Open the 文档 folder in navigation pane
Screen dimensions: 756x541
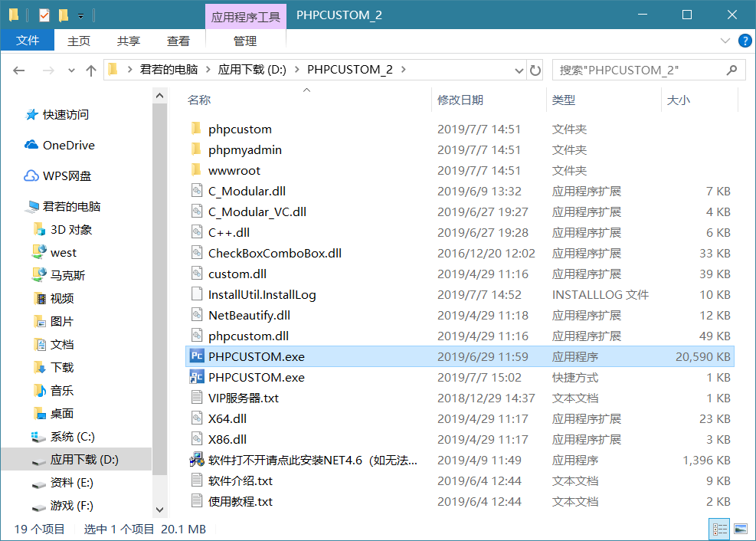tap(54, 345)
